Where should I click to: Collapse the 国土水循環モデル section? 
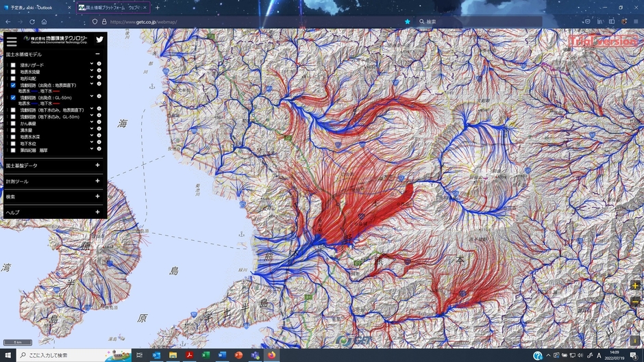pyautogui.click(x=97, y=54)
